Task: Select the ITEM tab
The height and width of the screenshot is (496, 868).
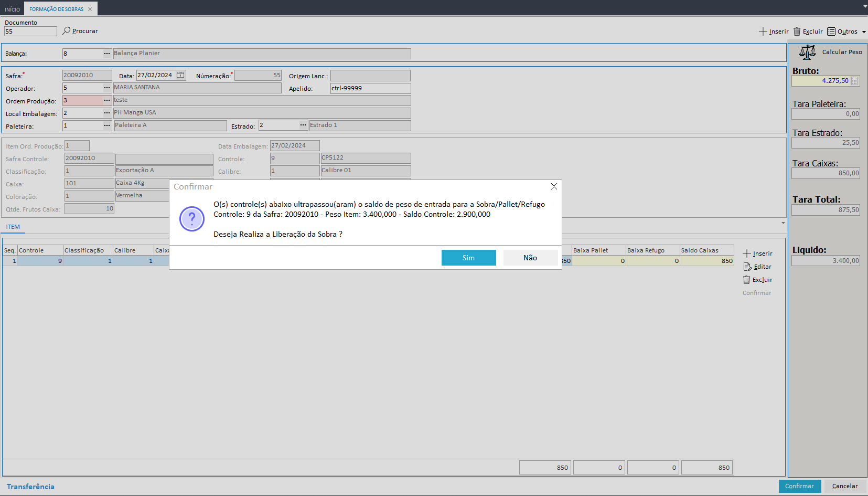Action: 13,227
